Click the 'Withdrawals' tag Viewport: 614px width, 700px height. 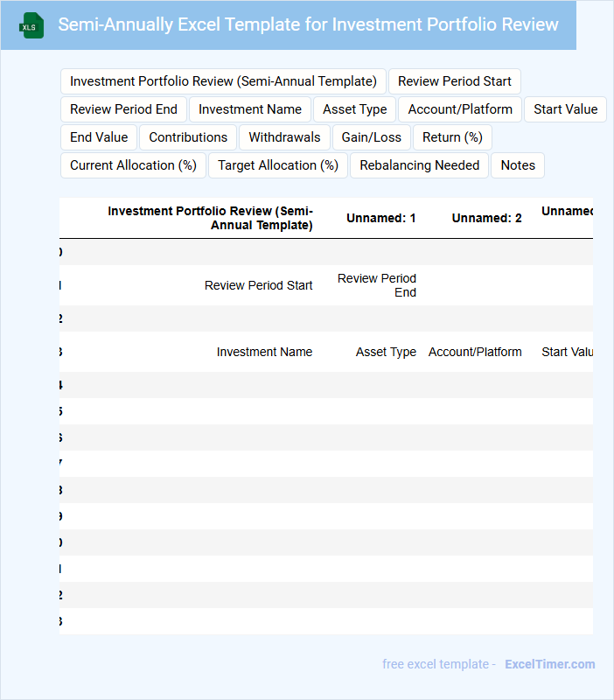click(284, 137)
